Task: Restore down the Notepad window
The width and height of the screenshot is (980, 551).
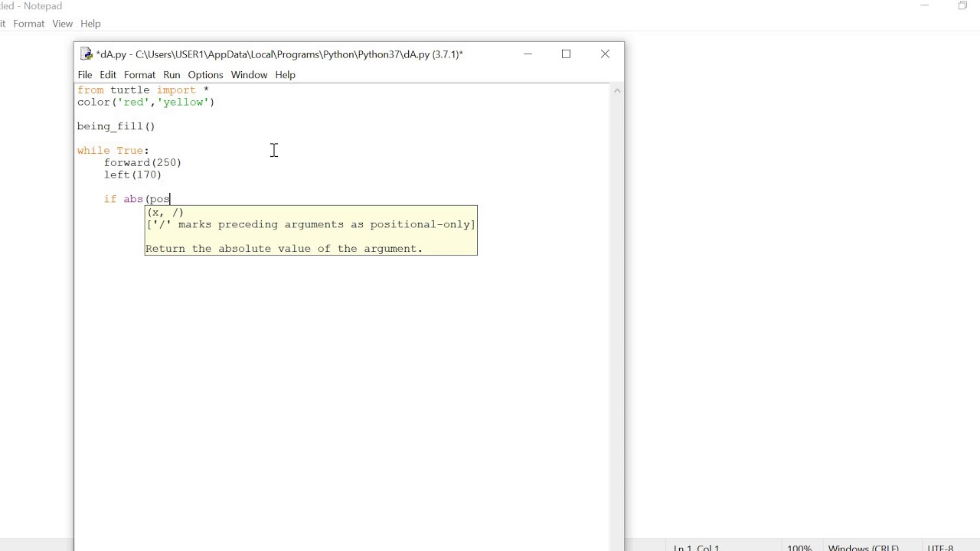Action: pyautogui.click(x=962, y=6)
